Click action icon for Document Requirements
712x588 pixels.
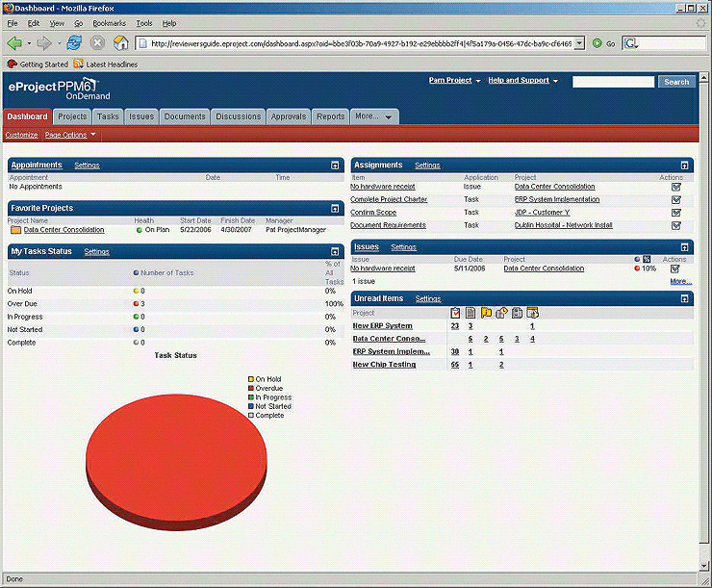point(676,225)
